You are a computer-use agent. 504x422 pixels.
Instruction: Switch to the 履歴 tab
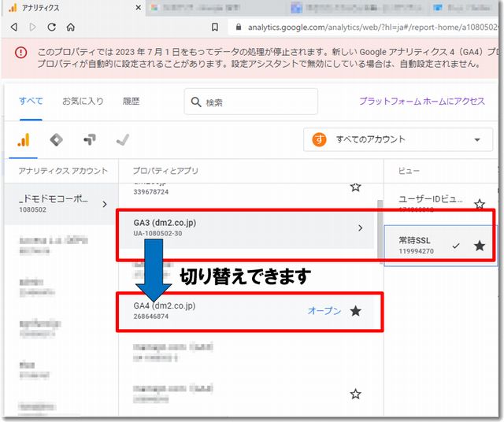(x=132, y=101)
